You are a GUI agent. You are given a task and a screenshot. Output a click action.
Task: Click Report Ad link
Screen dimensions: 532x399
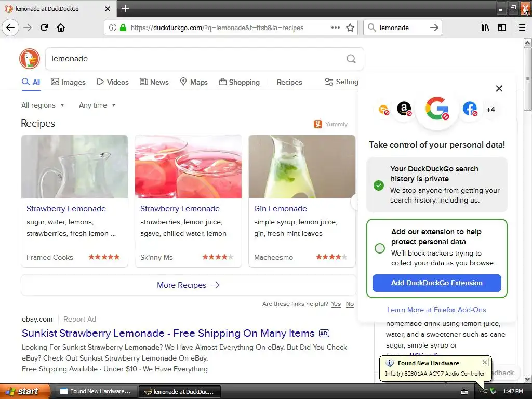pos(79,320)
